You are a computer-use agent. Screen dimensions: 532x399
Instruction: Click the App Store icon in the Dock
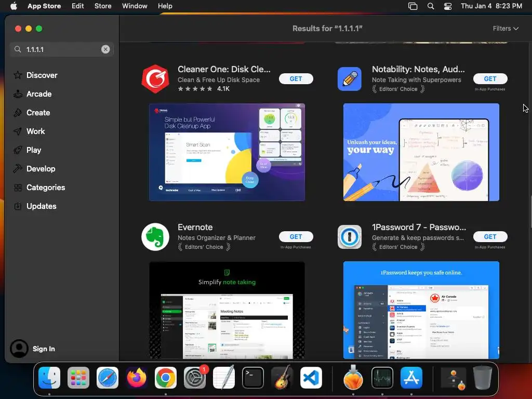click(411, 378)
